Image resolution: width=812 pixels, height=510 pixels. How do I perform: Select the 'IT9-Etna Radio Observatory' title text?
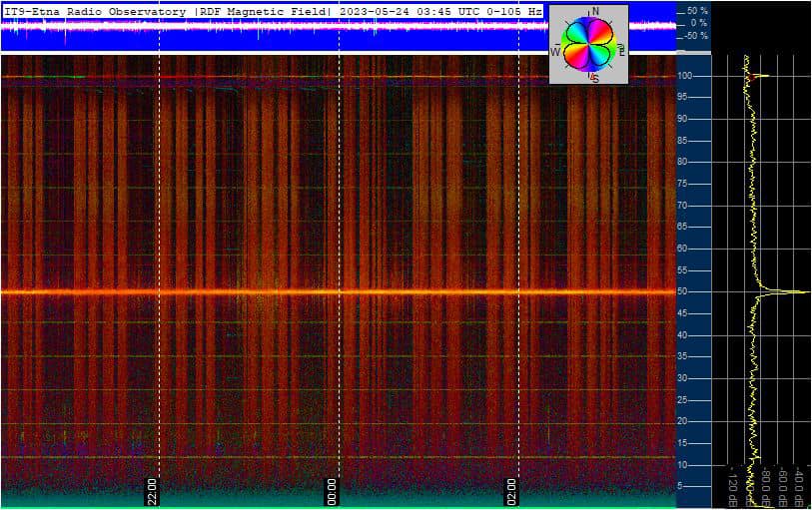[95, 11]
